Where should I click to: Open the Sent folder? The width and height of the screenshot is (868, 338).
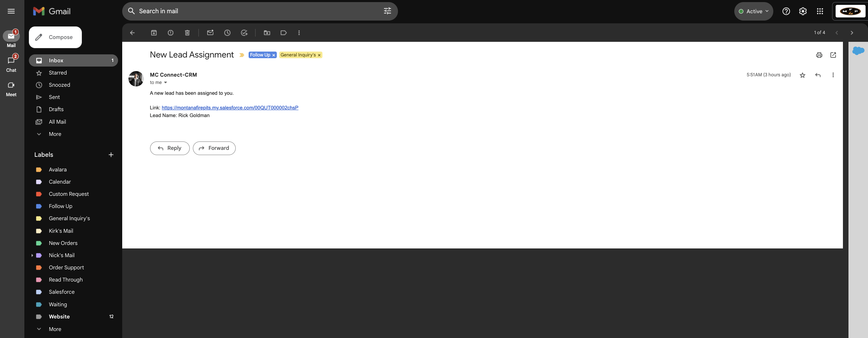[x=73, y=97]
